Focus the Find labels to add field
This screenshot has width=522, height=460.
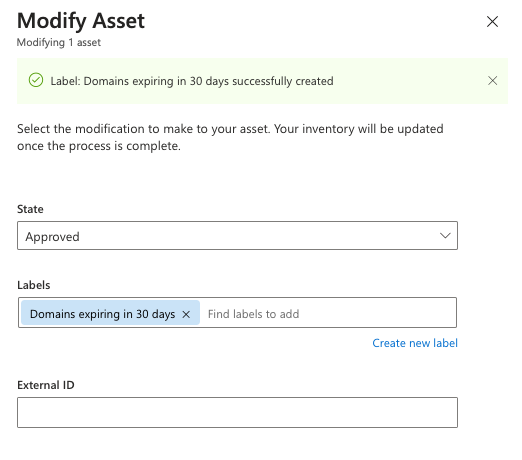click(253, 314)
